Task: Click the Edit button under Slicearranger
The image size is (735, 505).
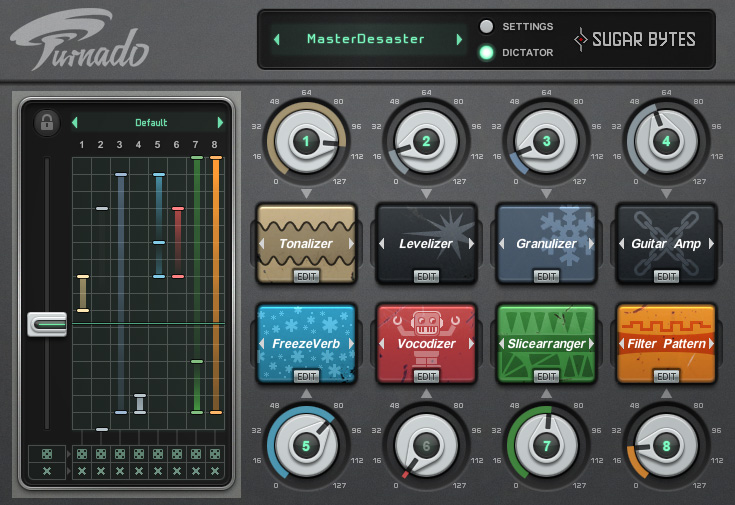Action: point(547,376)
